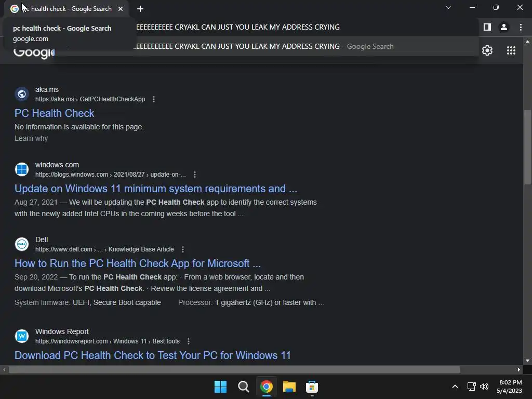Close the pc health check tab
Image resolution: width=532 pixels, height=399 pixels.
point(121,9)
